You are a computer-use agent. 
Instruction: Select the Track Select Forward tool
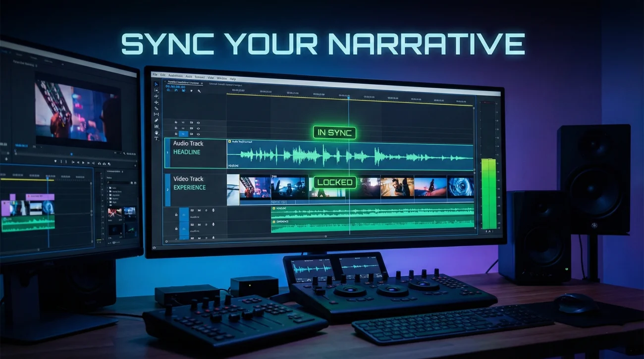156,90
